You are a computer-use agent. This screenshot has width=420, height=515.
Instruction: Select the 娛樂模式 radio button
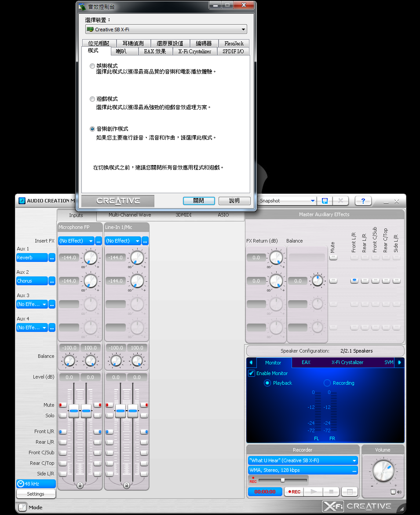[92, 66]
